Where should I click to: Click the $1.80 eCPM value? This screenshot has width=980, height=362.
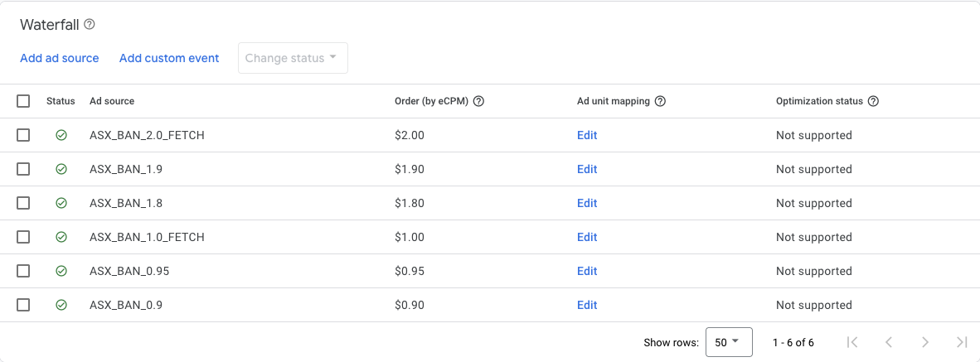[410, 203]
